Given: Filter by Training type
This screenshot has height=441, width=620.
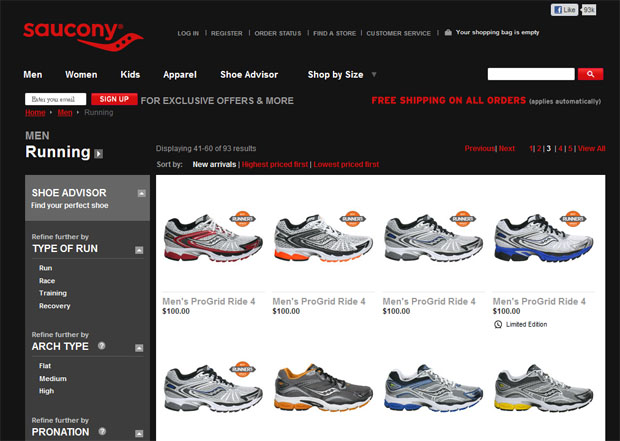Looking at the screenshot, I should [53, 293].
